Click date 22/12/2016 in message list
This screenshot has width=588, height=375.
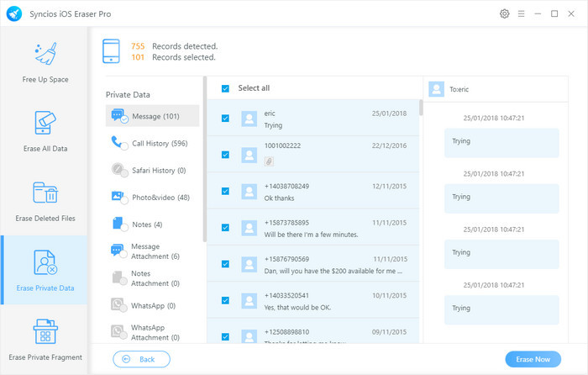(x=389, y=145)
